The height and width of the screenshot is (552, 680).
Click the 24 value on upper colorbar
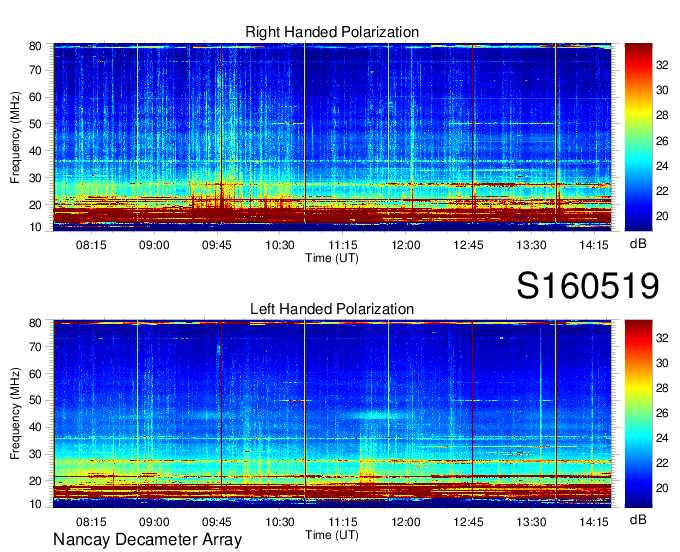(x=662, y=166)
